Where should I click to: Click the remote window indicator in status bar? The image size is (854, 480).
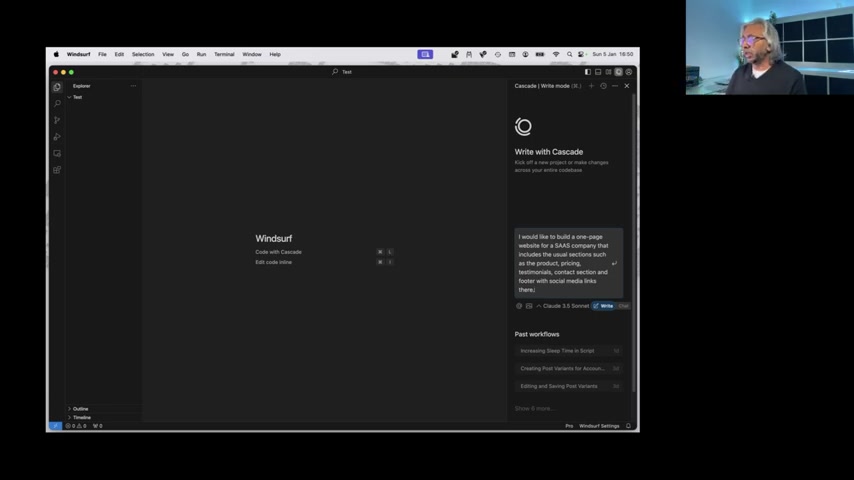(x=55, y=426)
